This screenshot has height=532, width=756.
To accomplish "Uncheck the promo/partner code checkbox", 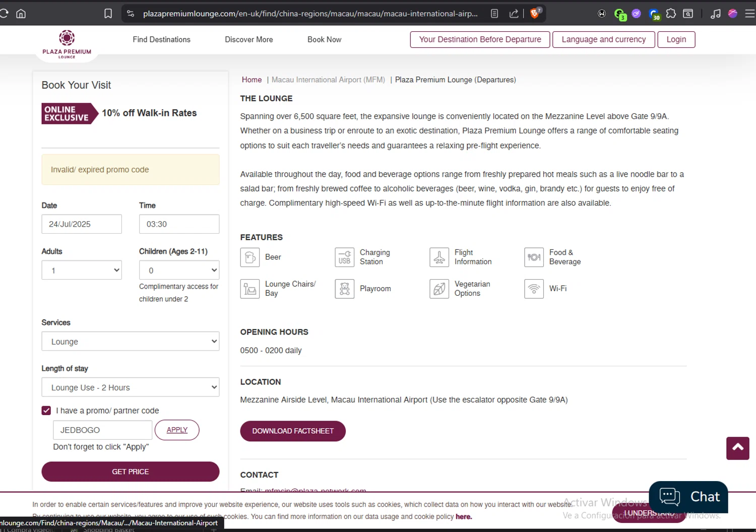I will pos(46,411).
